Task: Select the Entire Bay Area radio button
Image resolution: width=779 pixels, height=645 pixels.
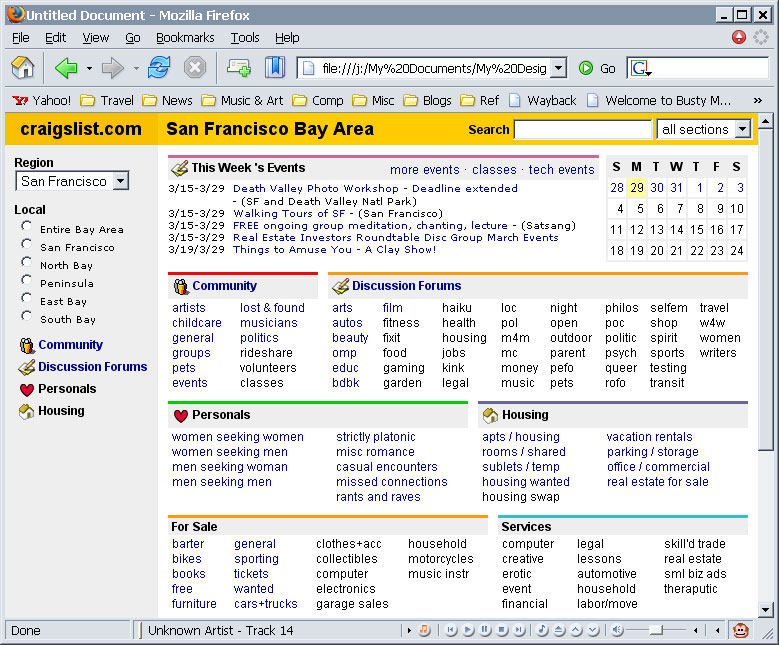Action: [x=26, y=226]
